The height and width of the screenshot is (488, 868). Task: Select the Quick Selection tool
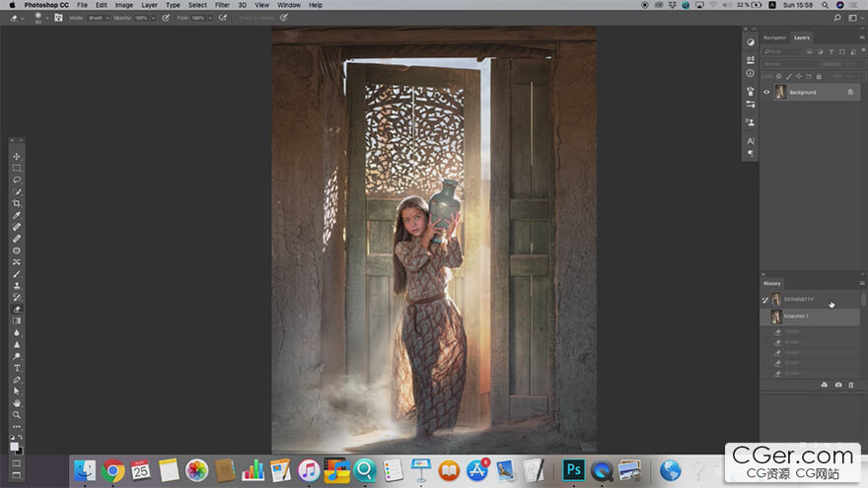(x=17, y=191)
